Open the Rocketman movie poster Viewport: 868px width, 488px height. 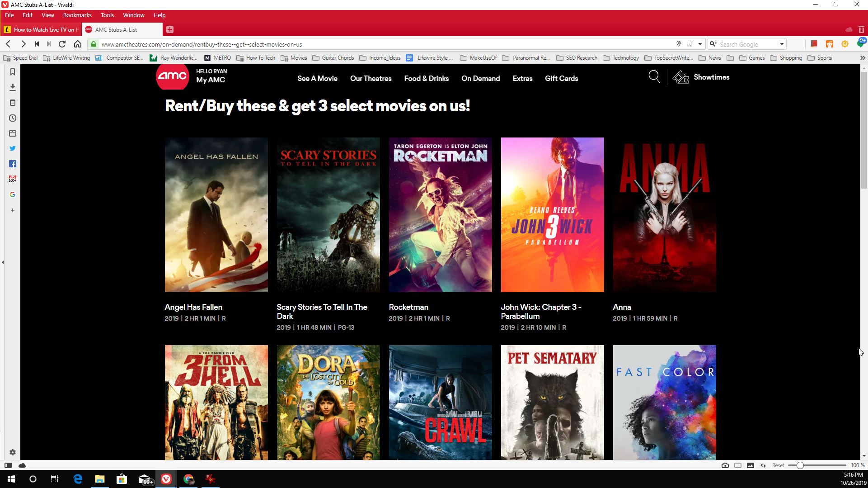coord(440,215)
